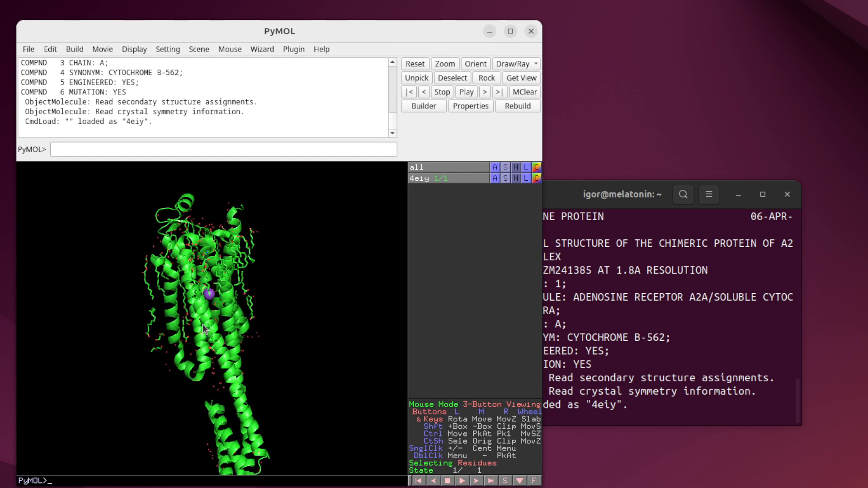Click the Orient button
The width and height of the screenshot is (868, 488).
tap(475, 64)
